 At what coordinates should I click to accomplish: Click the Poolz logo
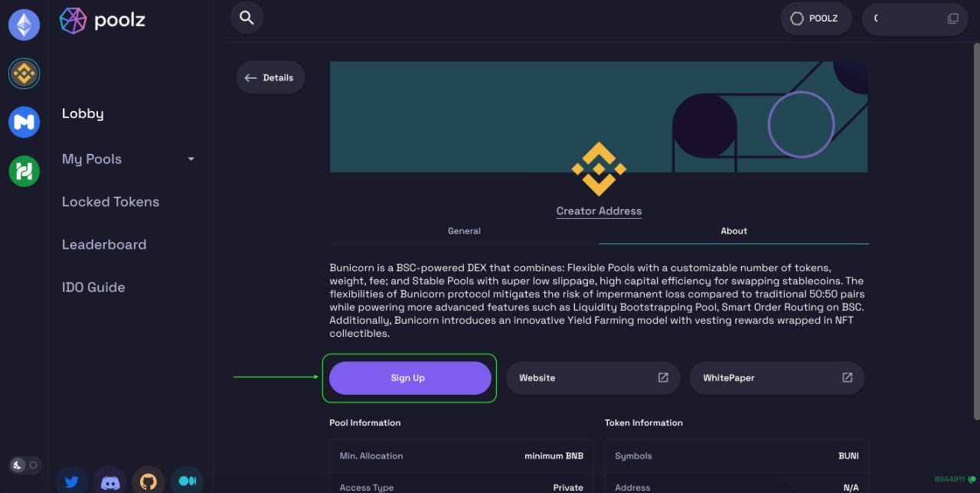pos(102,21)
